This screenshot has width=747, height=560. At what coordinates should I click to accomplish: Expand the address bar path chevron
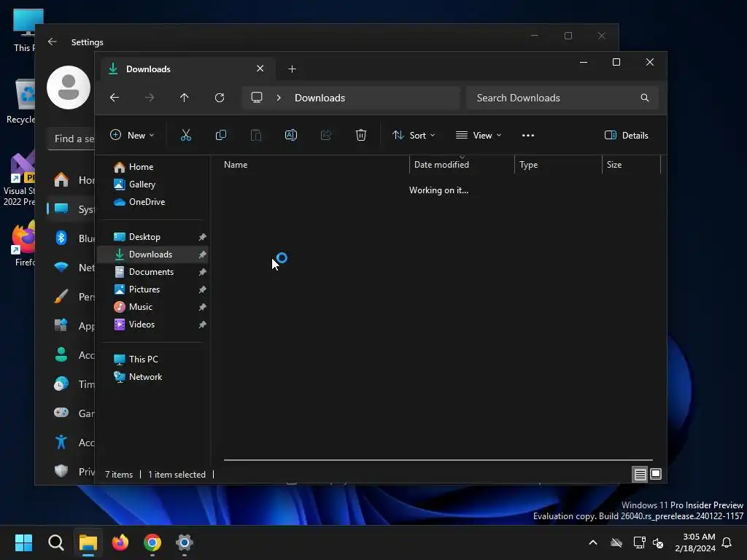(x=279, y=98)
